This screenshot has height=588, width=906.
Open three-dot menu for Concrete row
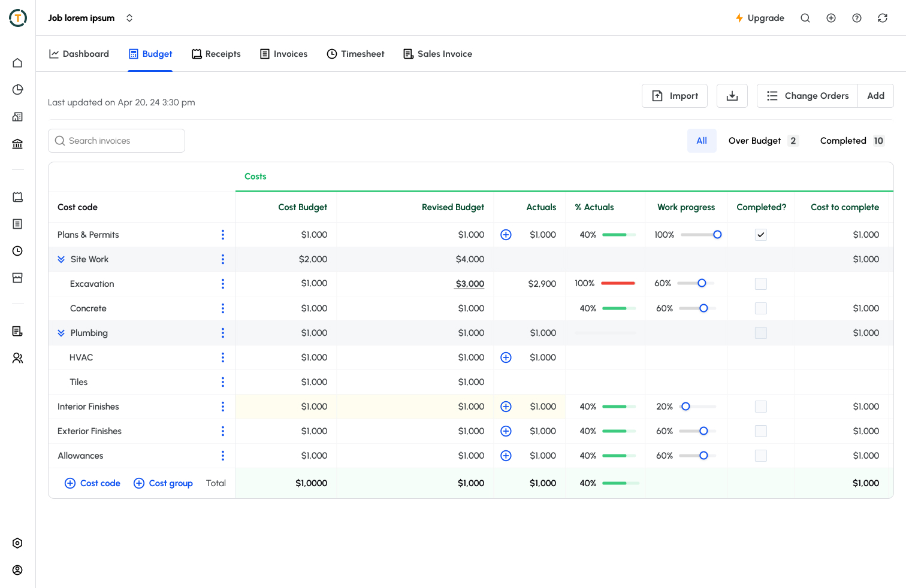[223, 308]
